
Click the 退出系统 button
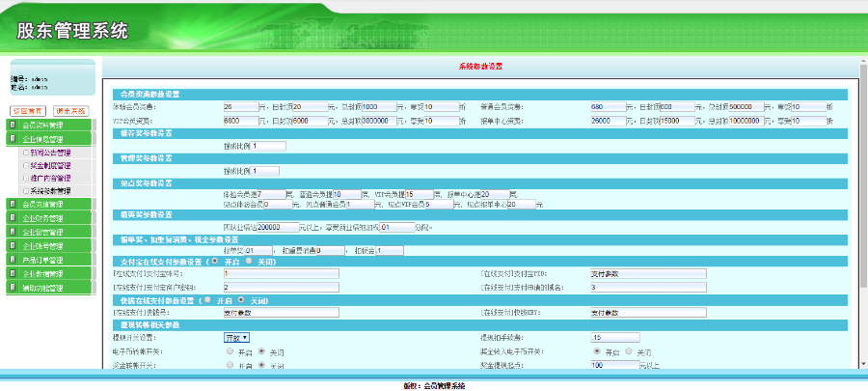point(70,111)
